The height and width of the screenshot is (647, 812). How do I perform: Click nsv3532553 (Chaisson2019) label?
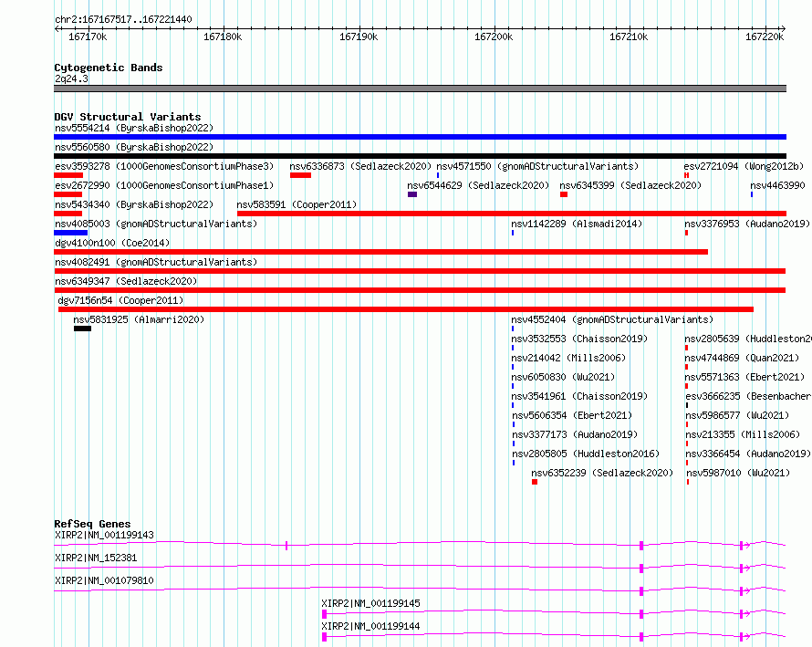(579, 339)
